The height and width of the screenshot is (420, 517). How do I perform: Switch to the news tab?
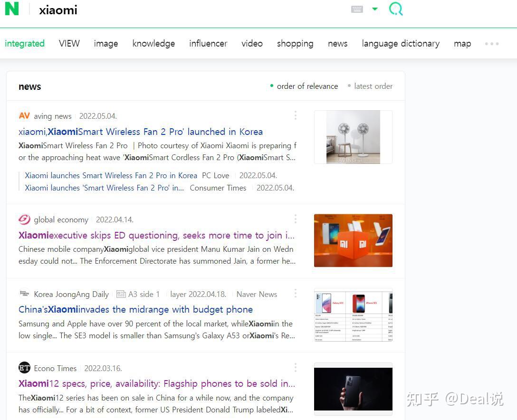click(x=338, y=44)
